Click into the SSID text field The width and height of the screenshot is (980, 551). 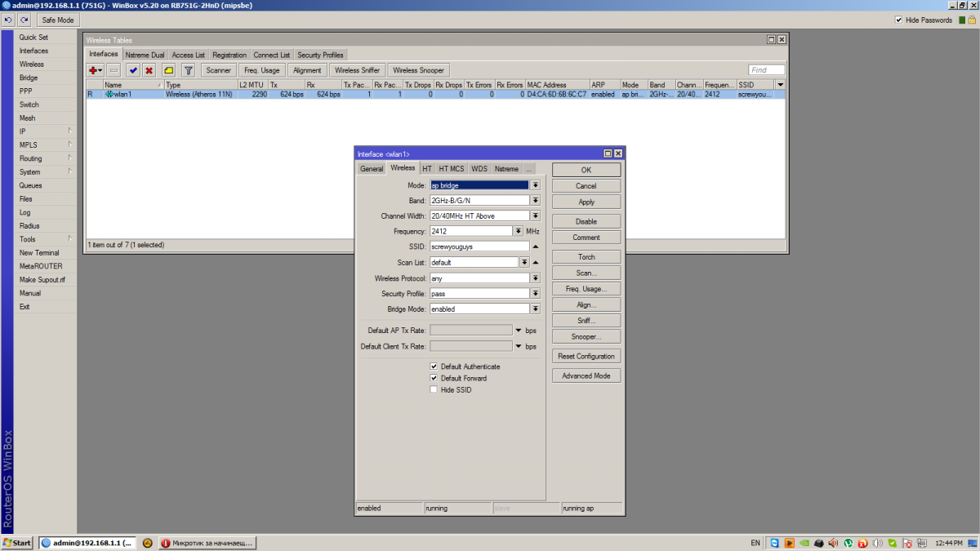pos(479,247)
